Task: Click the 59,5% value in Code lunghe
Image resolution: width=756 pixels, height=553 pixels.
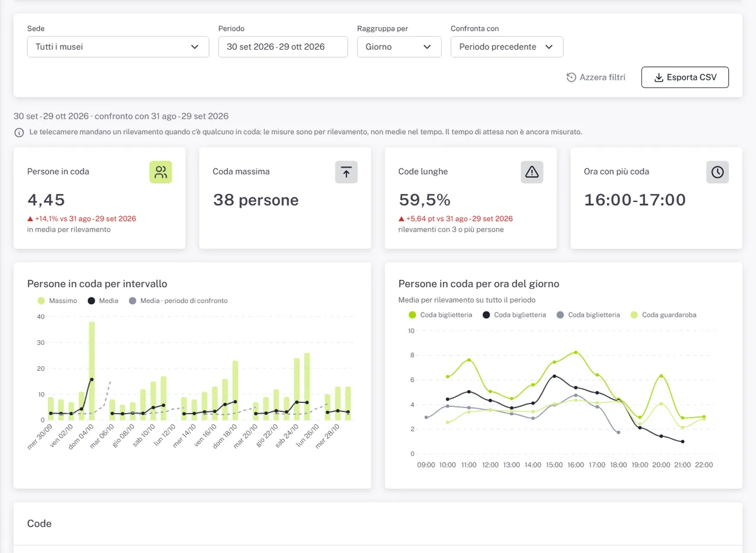Action: pos(425,200)
